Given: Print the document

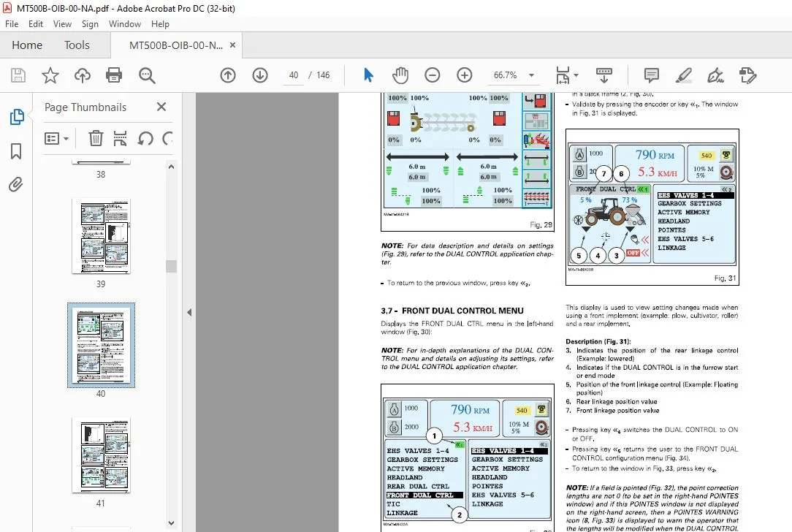Looking at the screenshot, I should click(x=114, y=75).
